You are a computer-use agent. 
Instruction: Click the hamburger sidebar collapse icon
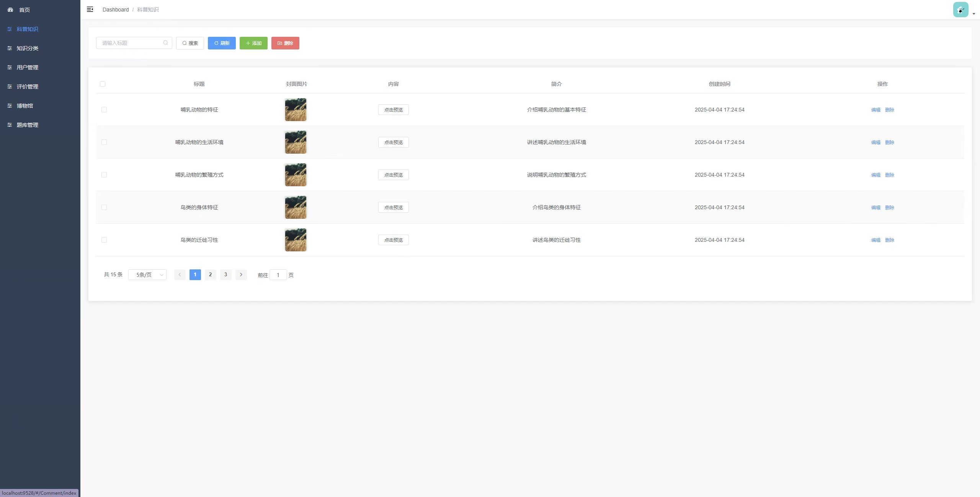coord(90,10)
